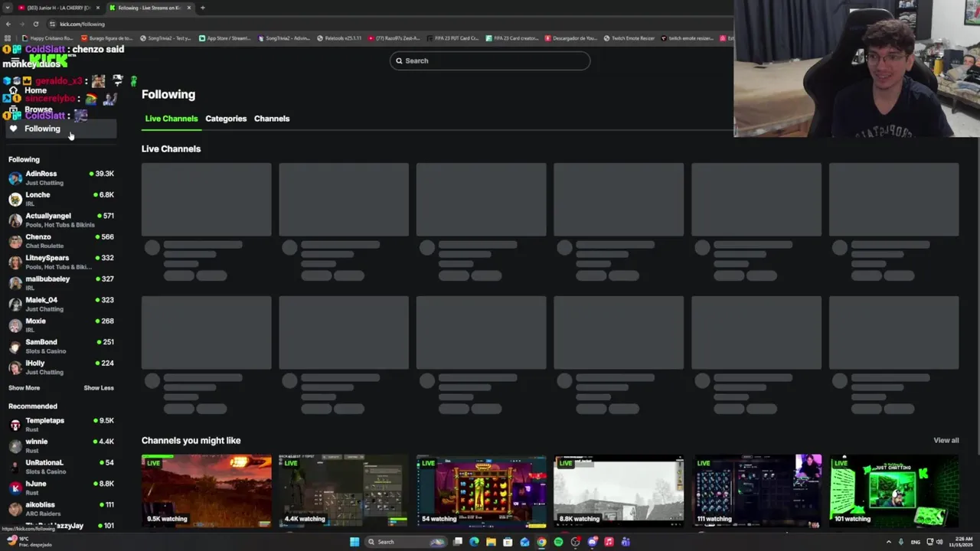Viewport: 980px width, 551px height.
Task: Switch to the Categories tab
Action: pos(226,119)
